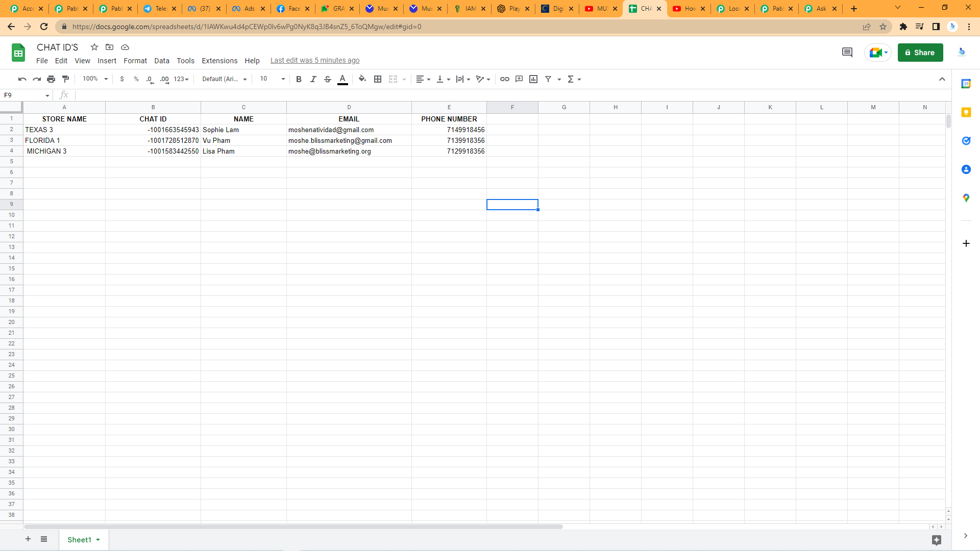
Task: Click the Merge cells icon
Action: (393, 79)
